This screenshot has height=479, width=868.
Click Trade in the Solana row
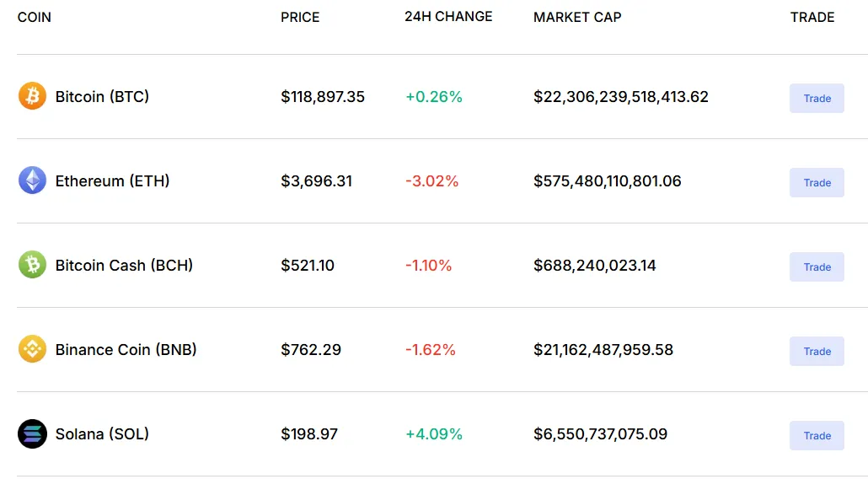[x=817, y=436]
